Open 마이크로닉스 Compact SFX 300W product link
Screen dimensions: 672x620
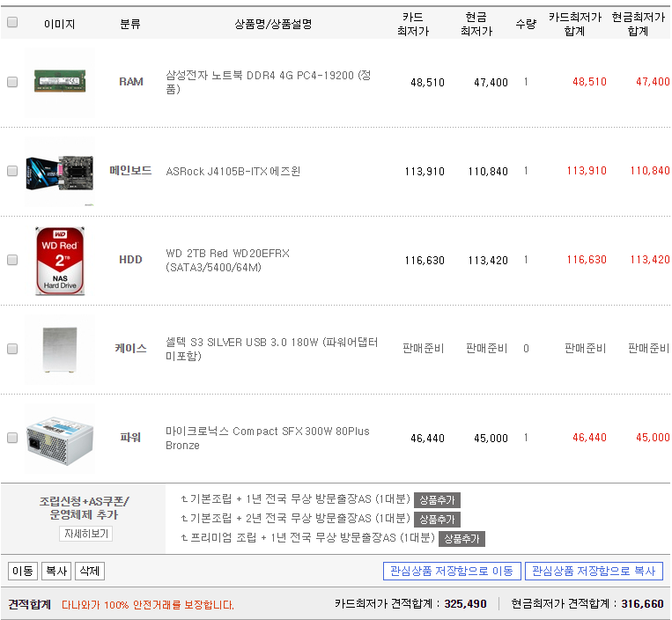point(268,438)
